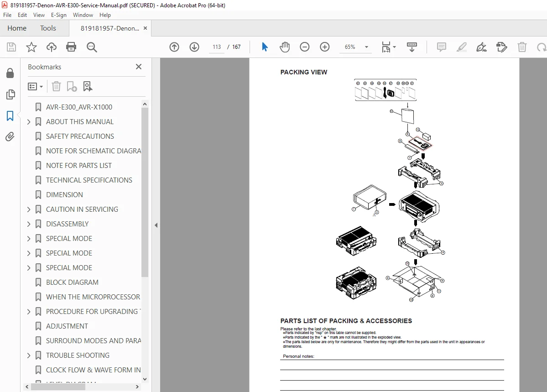Viewport: 547px width, 392px height.
Task: Activate the Selection arrow tool
Action: 265,47
